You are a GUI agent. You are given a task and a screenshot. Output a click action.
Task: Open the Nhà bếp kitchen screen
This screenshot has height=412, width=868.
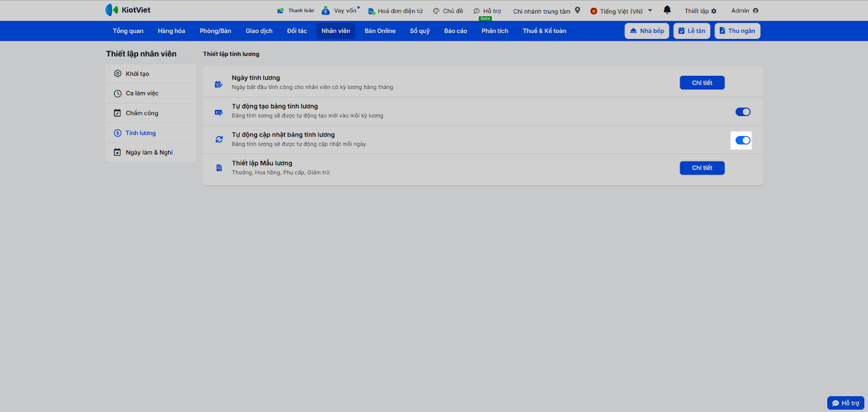647,31
